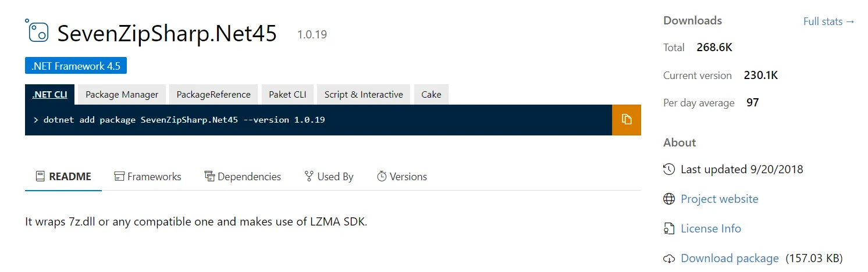Screen dimensions: 868x272
Task: Click the .NET Framework 4.5 badge
Action: 76,66
